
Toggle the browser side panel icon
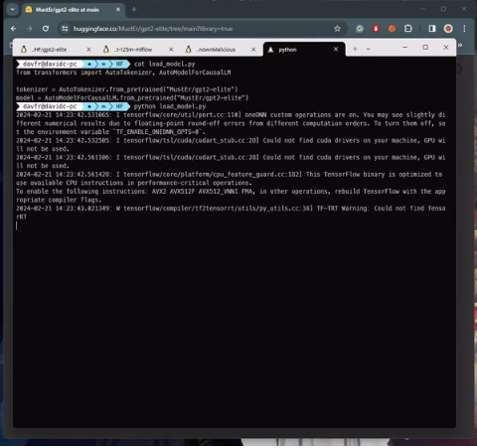pyautogui.click(x=432, y=29)
